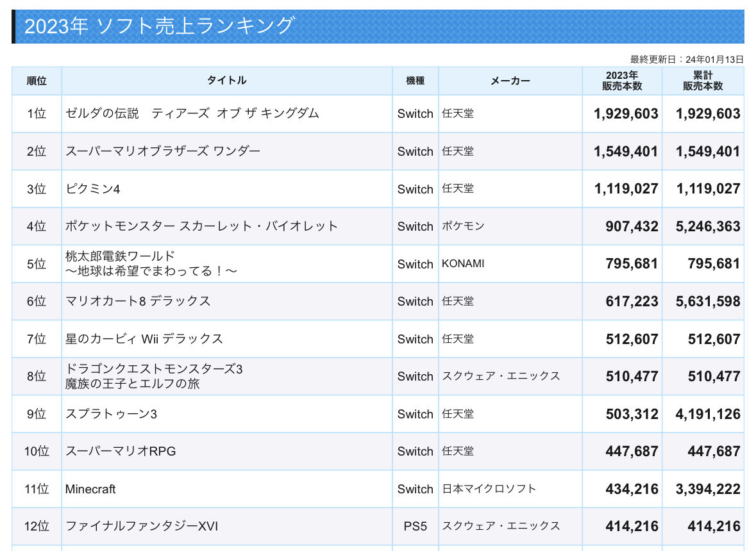The width and height of the screenshot is (756, 551).
Task: Select title スプラトゥーン3
Action: (111, 415)
